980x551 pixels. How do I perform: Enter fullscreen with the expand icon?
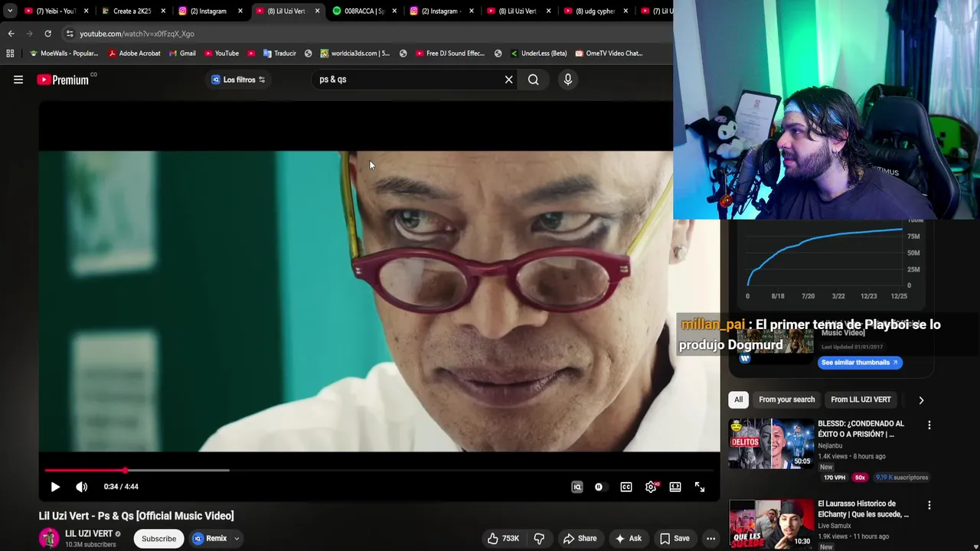coord(700,487)
